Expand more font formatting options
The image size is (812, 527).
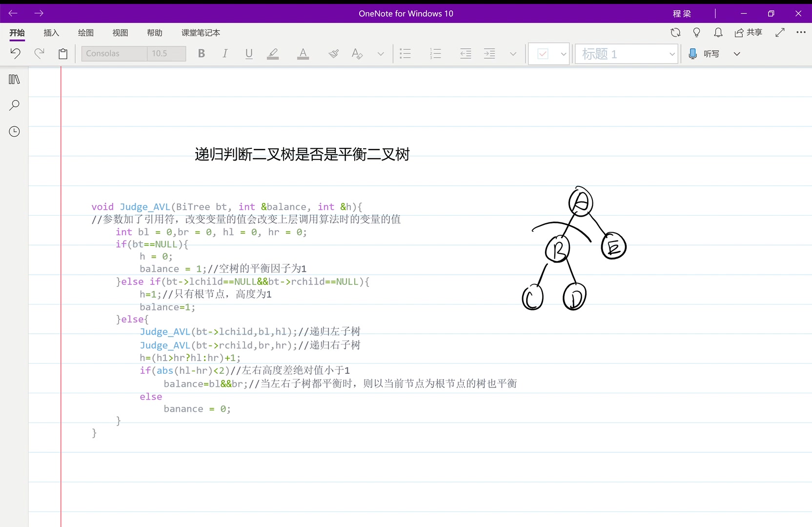(381, 54)
